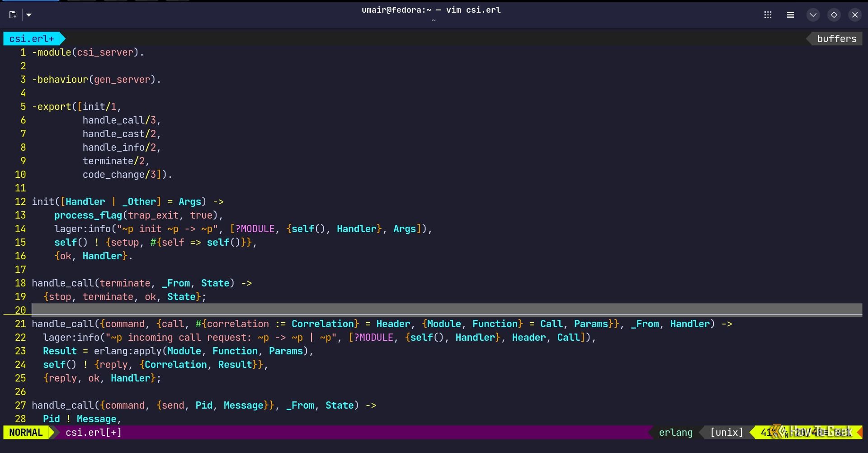Image resolution: width=868 pixels, height=453 pixels.
Task: Click Result variable on line 23
Action: click(x=60, y=351)
